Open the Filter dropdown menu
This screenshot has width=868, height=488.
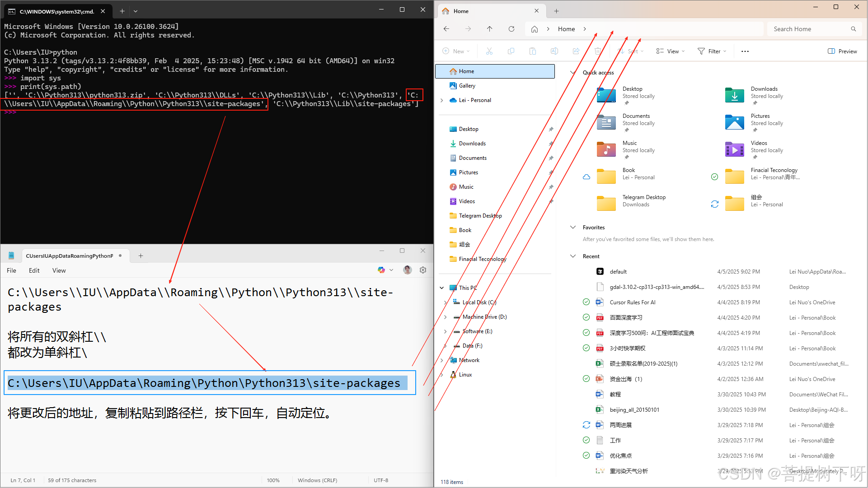click(712, 51)
